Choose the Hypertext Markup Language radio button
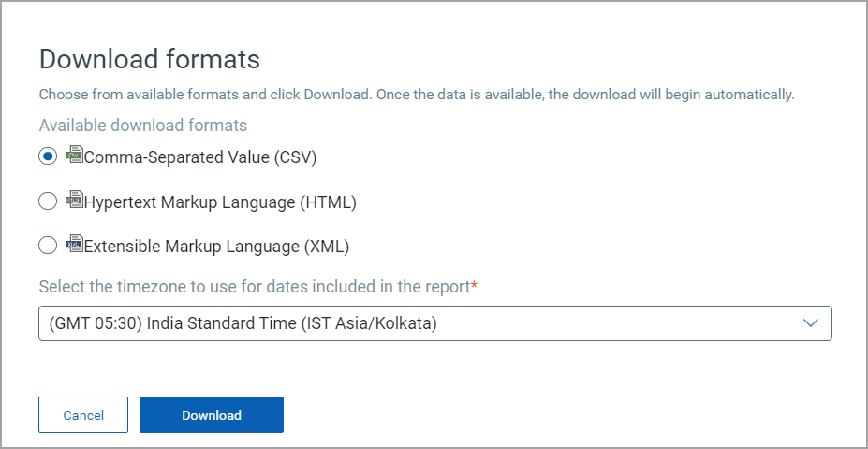The width and height of the screenshot is (868, 449). pos(48,202)
